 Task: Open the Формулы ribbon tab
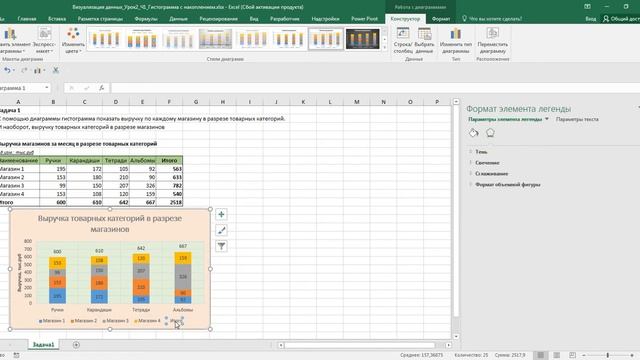[x=146, y=19]
